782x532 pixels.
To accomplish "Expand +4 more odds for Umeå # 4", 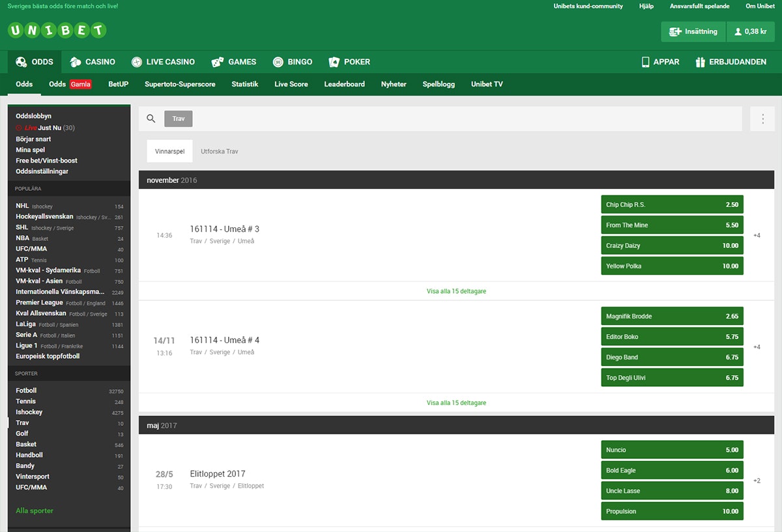I will point(757,347).
